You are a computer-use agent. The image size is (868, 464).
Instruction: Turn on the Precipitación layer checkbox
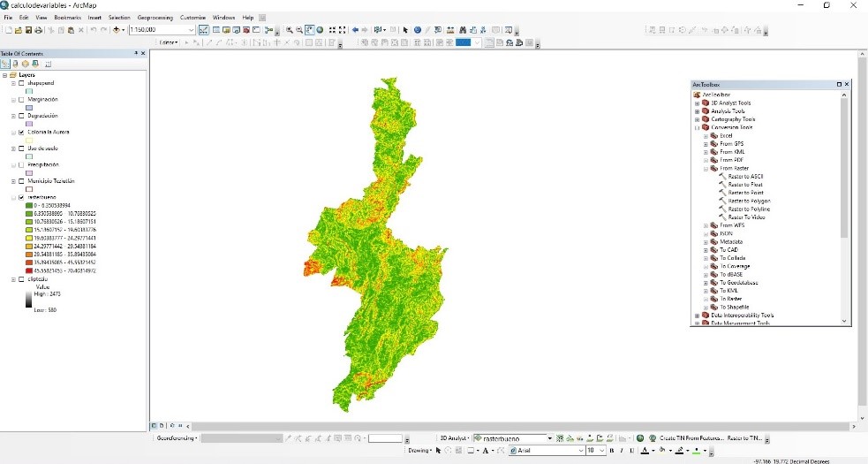click(x=21, y=164)
